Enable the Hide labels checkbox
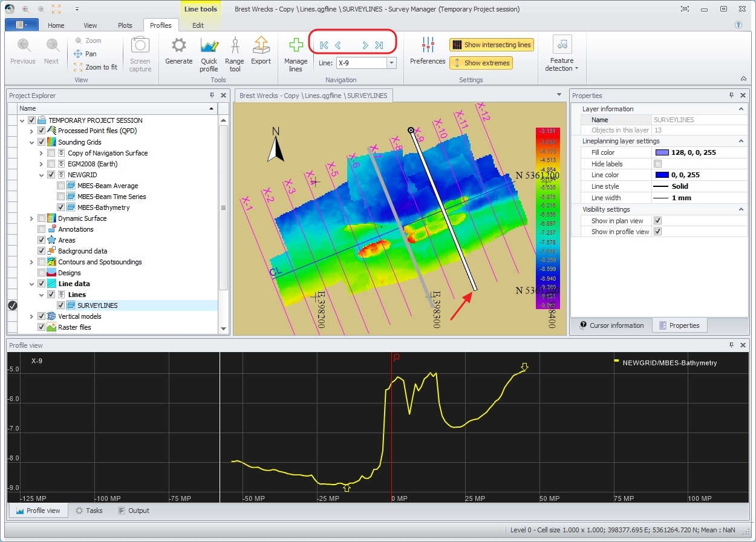The image size is (756, 542). 657,164
